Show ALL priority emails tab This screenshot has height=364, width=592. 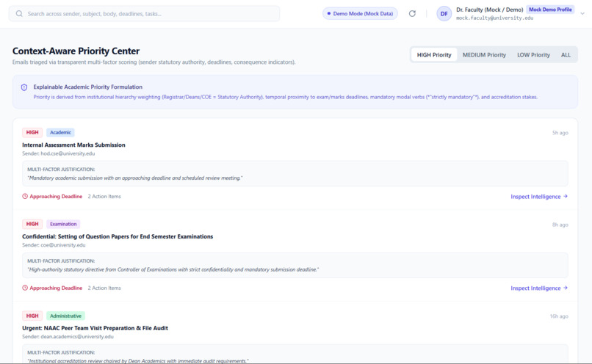[x=566, y=55]
